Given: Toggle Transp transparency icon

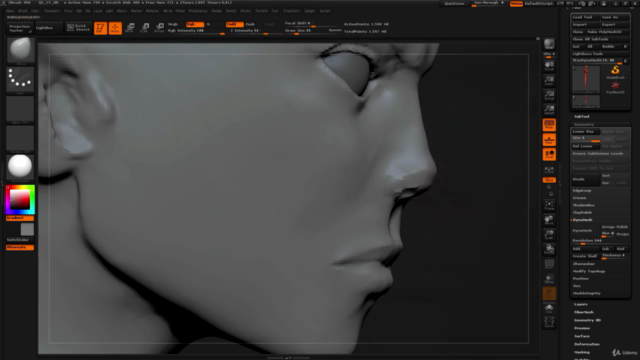Looking at the screenshot, I should [x=549, y=279].
